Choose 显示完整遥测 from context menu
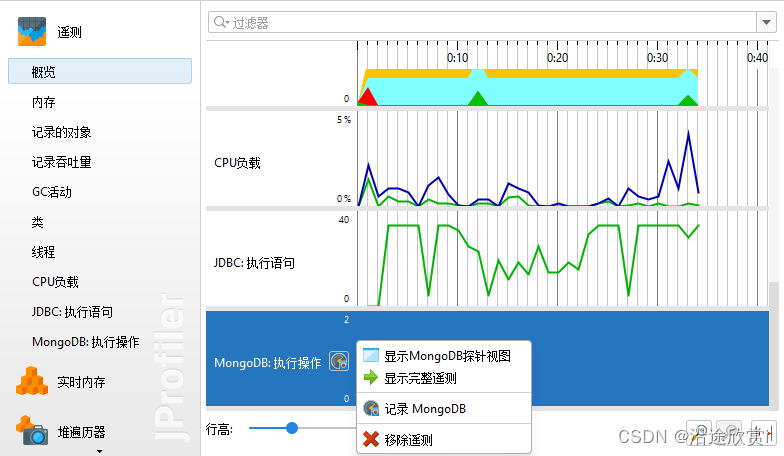This screenshot has height=456, width=784. pyautogui.click(x=444, y=378)
